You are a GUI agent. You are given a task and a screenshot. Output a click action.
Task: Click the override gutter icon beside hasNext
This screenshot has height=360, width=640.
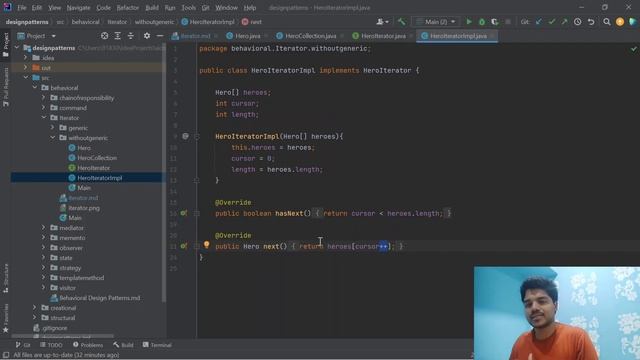[184, 213]
